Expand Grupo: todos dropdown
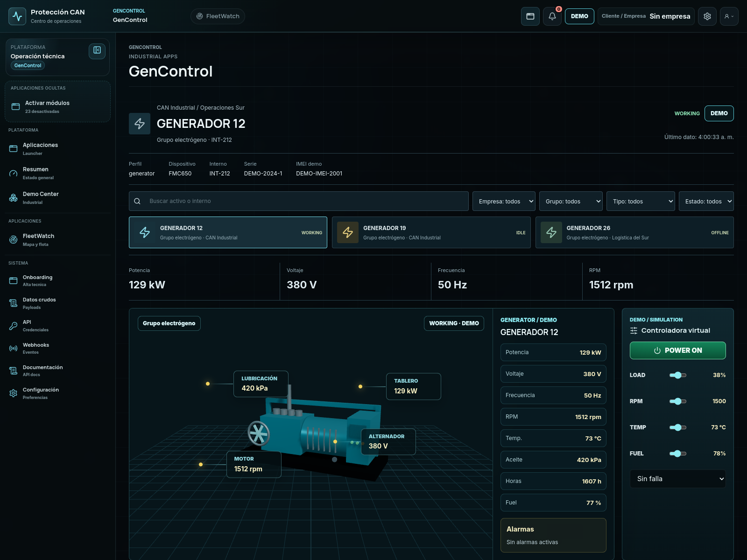This screenshot has height=560, width=747. (x=571, y=201)
